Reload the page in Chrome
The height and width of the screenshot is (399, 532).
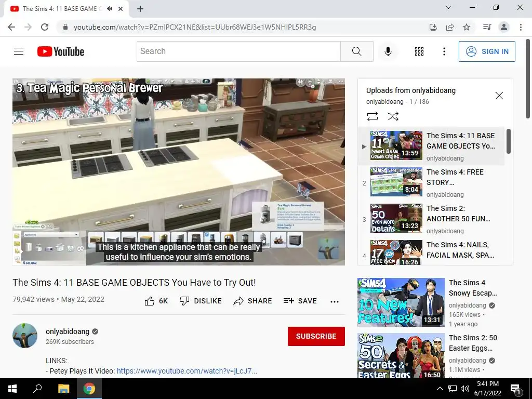coord(45,27)
